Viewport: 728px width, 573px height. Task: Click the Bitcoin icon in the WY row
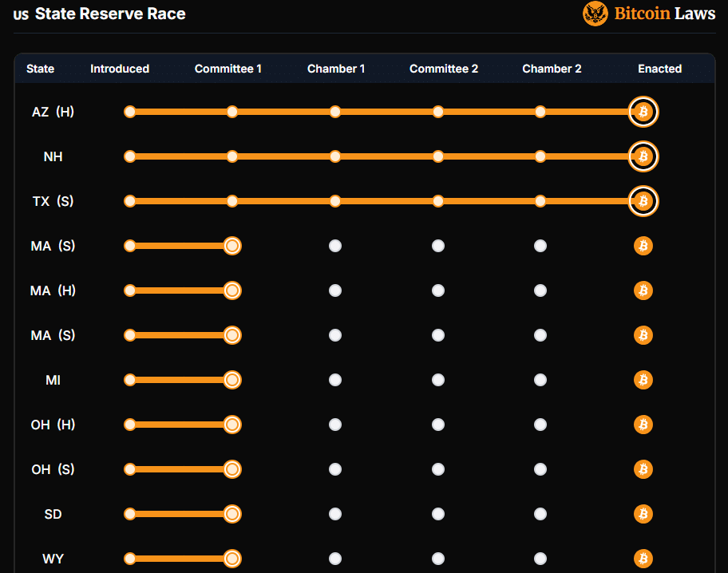click(643, 559)
